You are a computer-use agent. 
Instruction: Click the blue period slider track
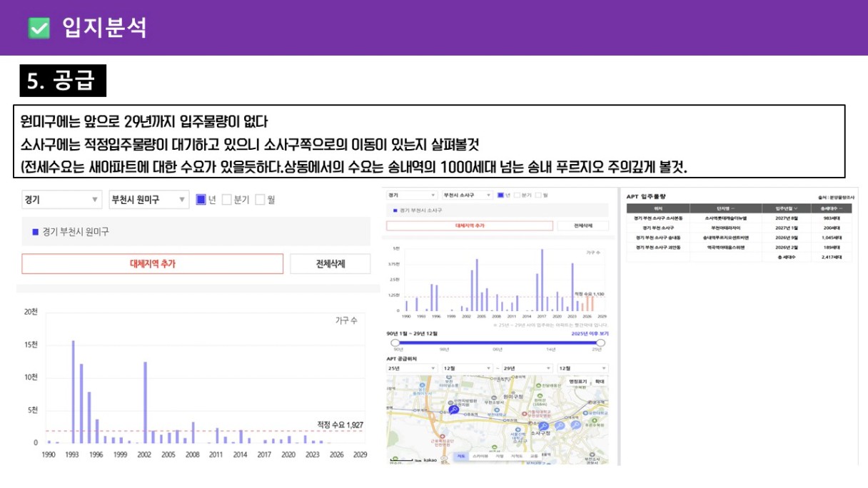[x=498, y=342]
